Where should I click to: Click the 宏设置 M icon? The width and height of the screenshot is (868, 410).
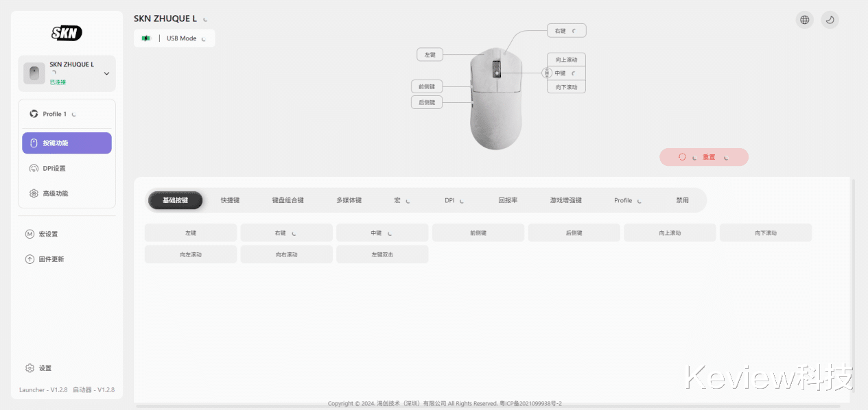(30, 234)
